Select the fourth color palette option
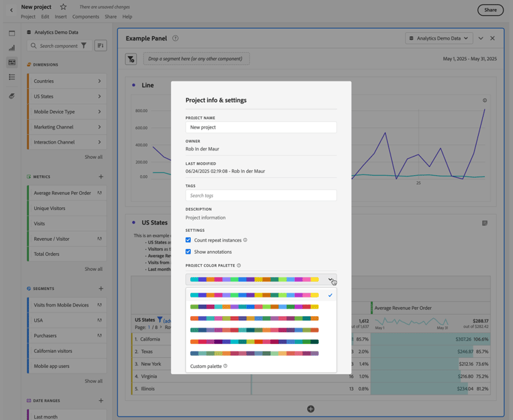513x420 pixels. tap(261, 330)
